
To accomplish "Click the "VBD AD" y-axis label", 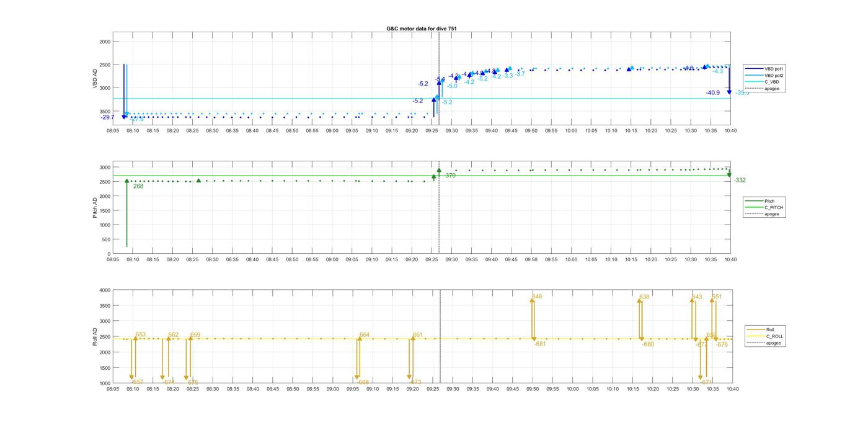I will coord(95,79).
